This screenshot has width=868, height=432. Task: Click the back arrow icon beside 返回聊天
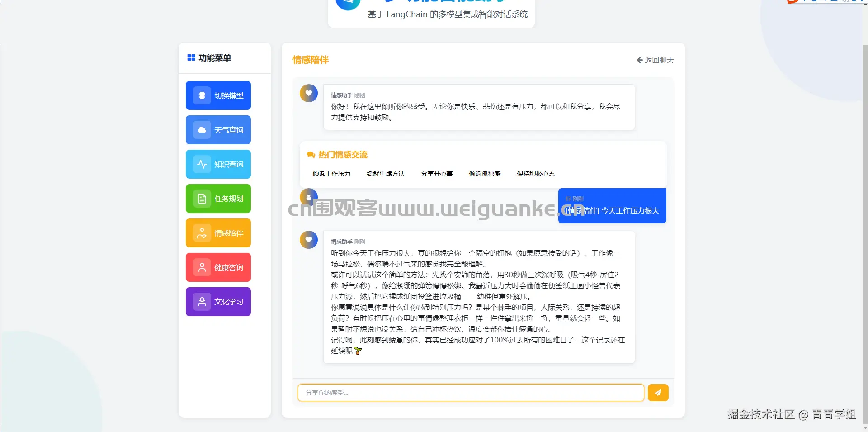click(x=640, y=60)
